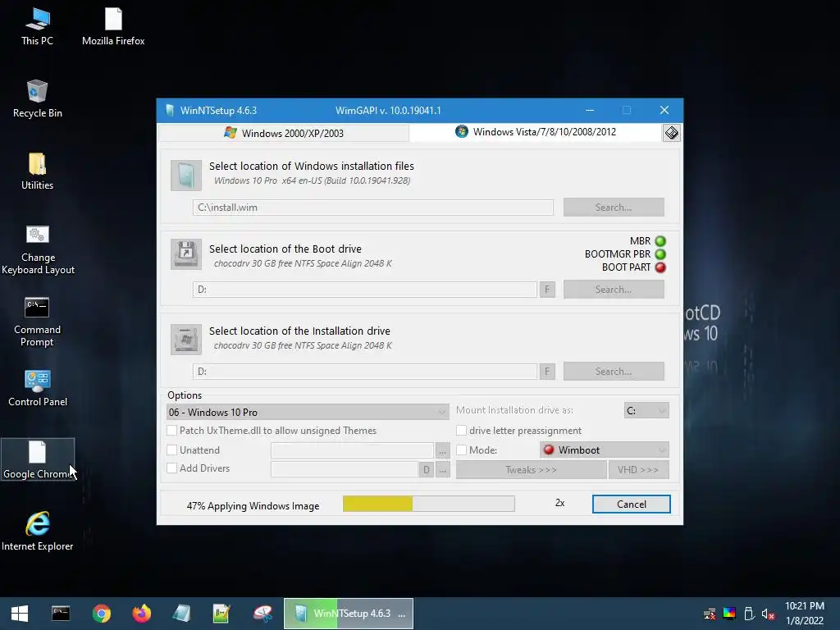Toggle the Add Drivers checkbox
The width and height of the screenshot is (840, 630).
[172, 468]
